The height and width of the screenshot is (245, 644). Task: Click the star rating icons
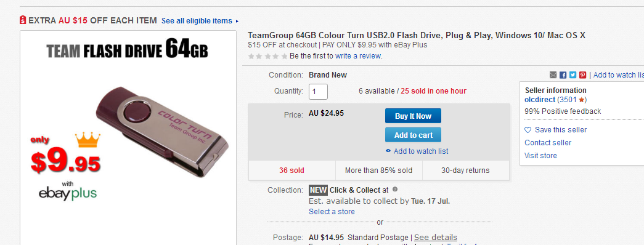(268, 56)
